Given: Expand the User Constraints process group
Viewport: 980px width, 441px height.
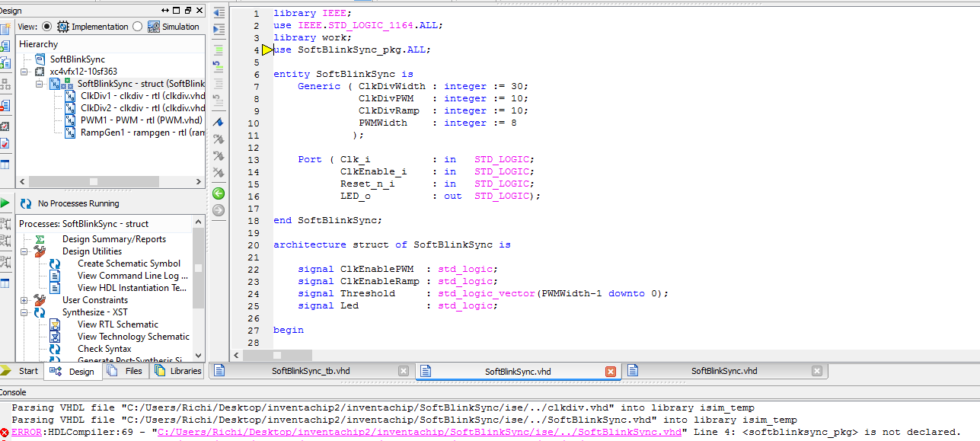Looking at the screenshot, I should [x=24, y=300].
